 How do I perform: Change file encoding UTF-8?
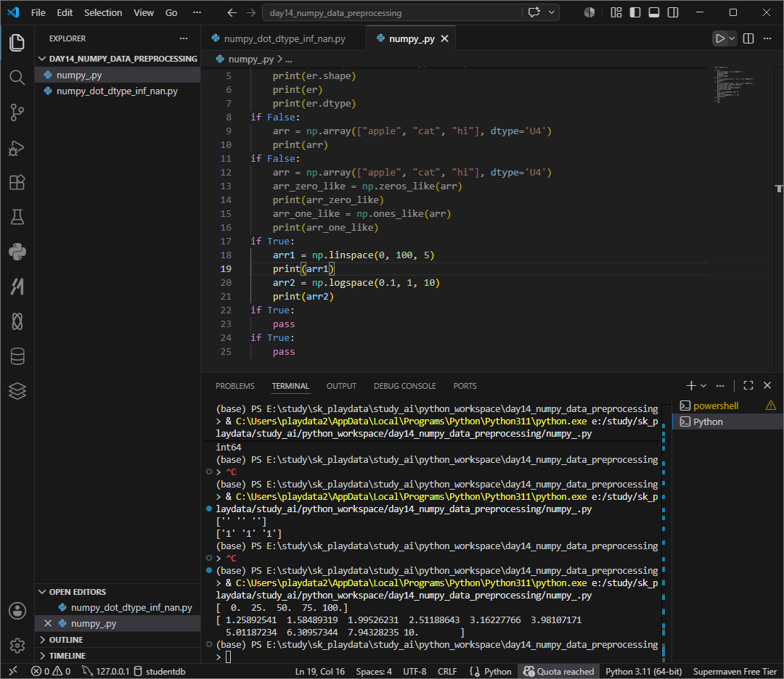[x=415, y=671]
